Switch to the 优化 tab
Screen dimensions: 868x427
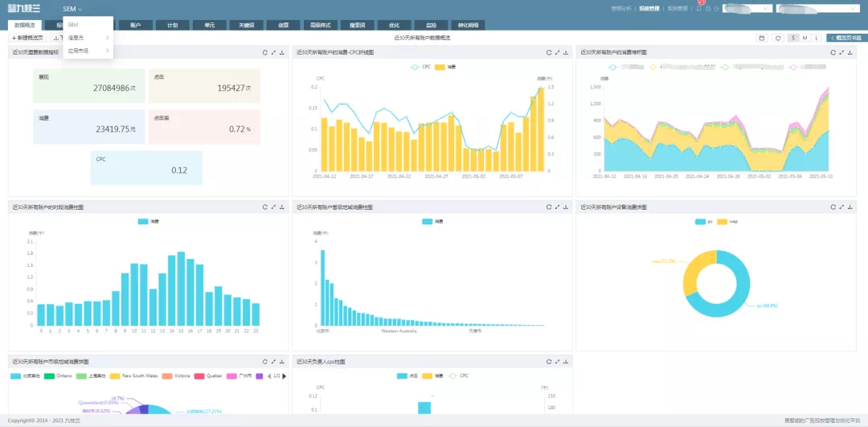[x=394, y=25]
